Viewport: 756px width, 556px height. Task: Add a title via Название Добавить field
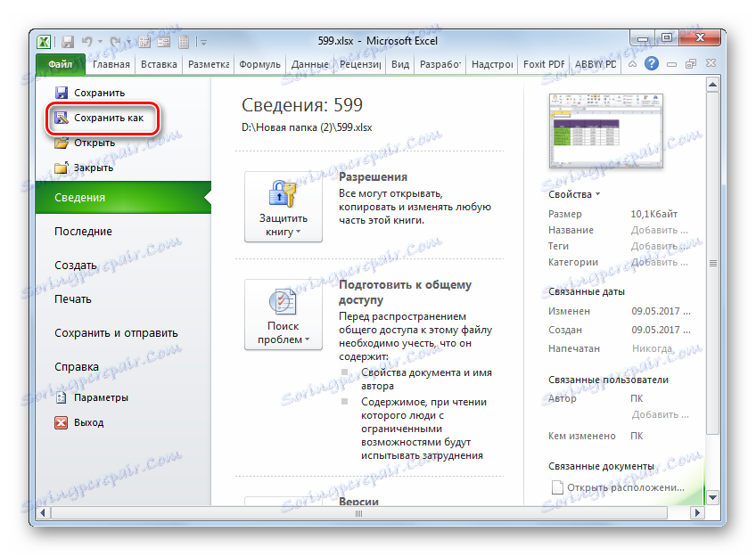pos(659,230)
